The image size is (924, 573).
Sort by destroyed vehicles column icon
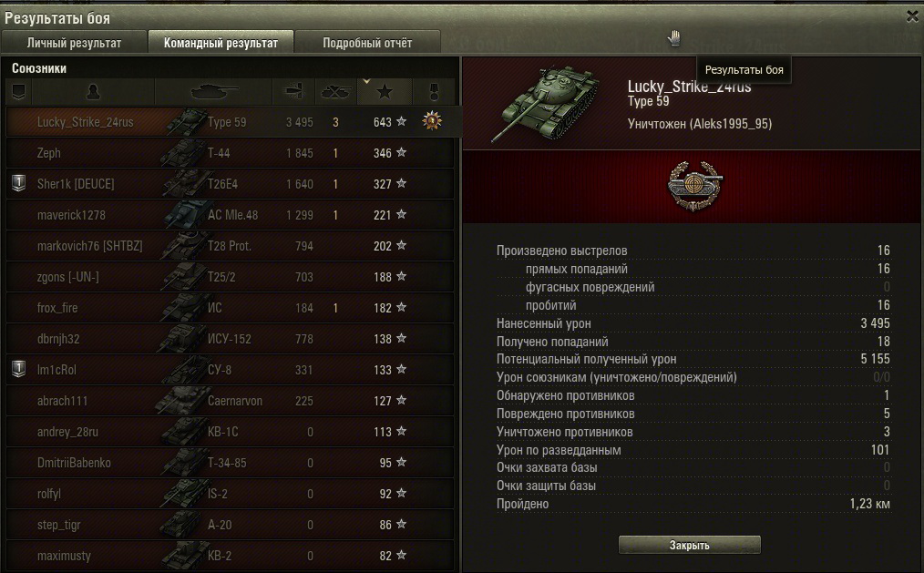click(335, 92)
